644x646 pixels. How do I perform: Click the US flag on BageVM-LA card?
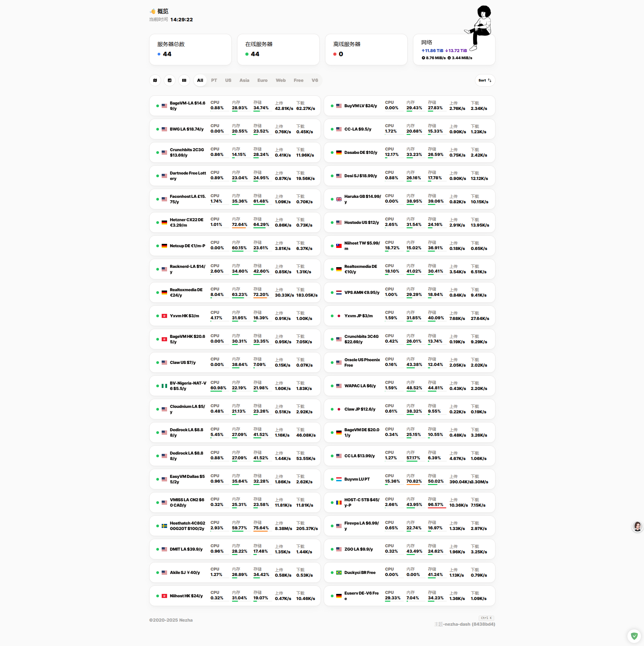(x=164, y=106)
